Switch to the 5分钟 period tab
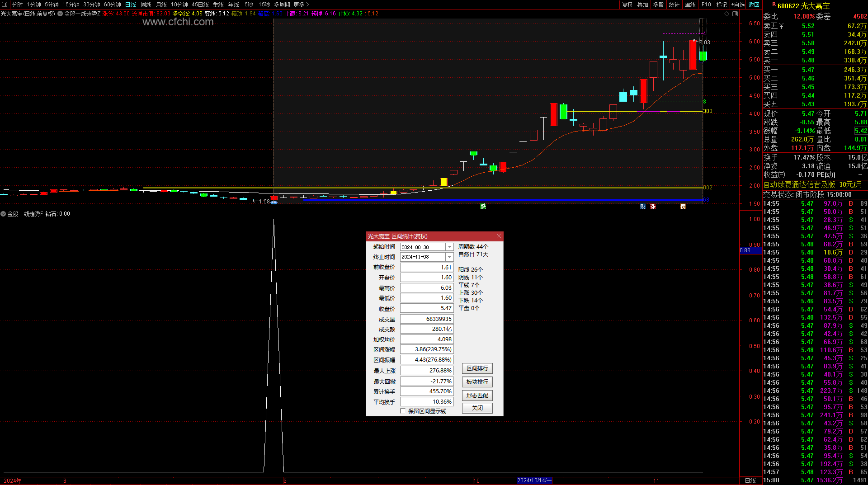Image resolution: width=868 pixels, height=485 pixels. tap(52, 5)
